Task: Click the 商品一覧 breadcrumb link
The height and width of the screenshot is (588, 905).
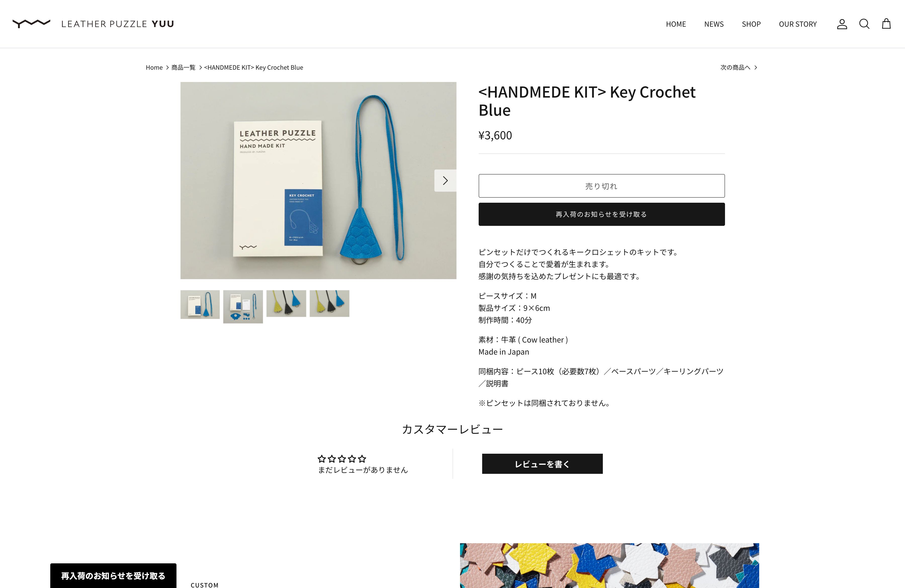Action: (x=183, y=67)
